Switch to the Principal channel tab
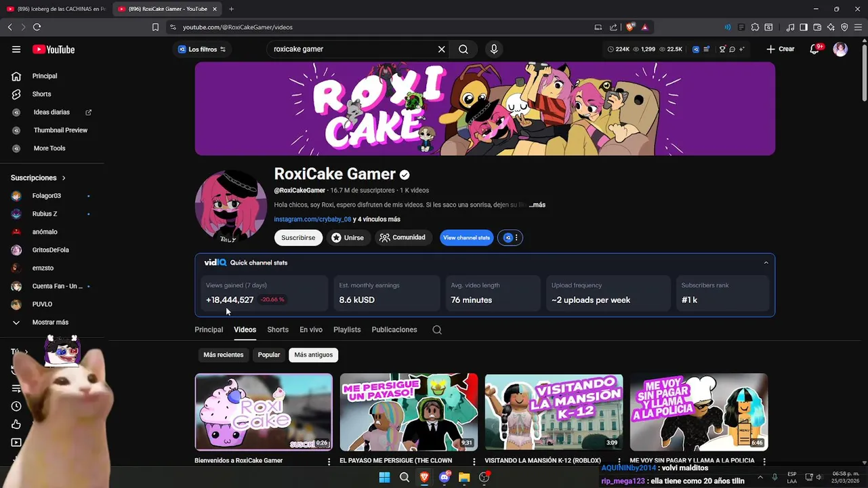Image resolution: width=868 pixels, height=488 pixels. (209, 330)
